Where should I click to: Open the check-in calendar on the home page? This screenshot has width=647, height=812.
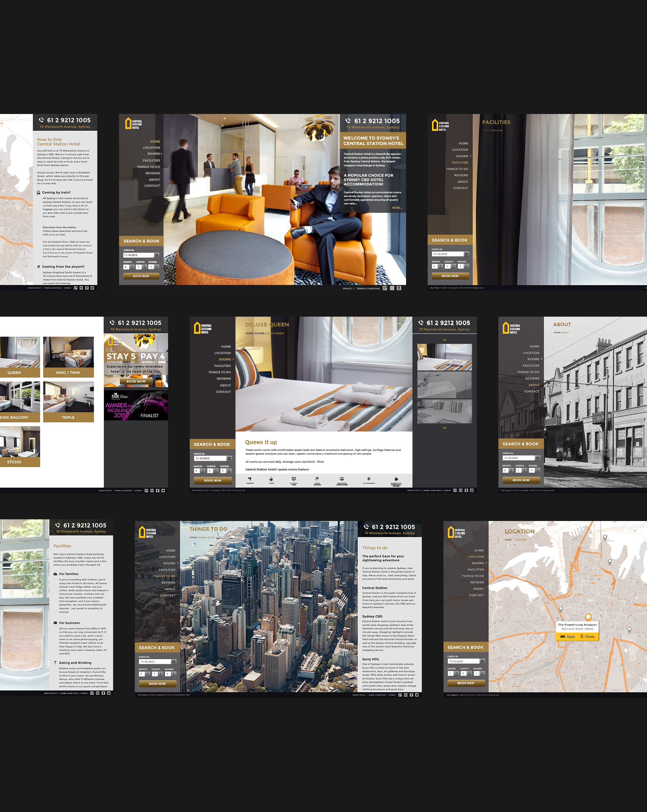tap(157, 255)
